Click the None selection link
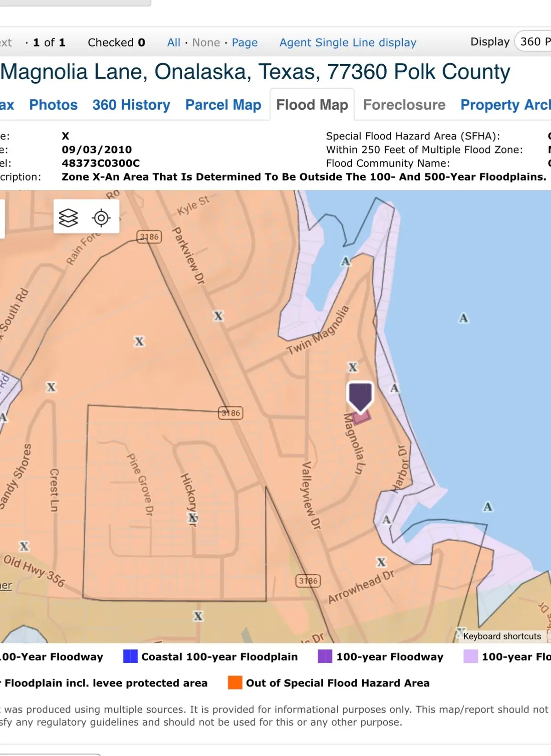This screenshot has width=551, height=756. [x=206, y=43]
